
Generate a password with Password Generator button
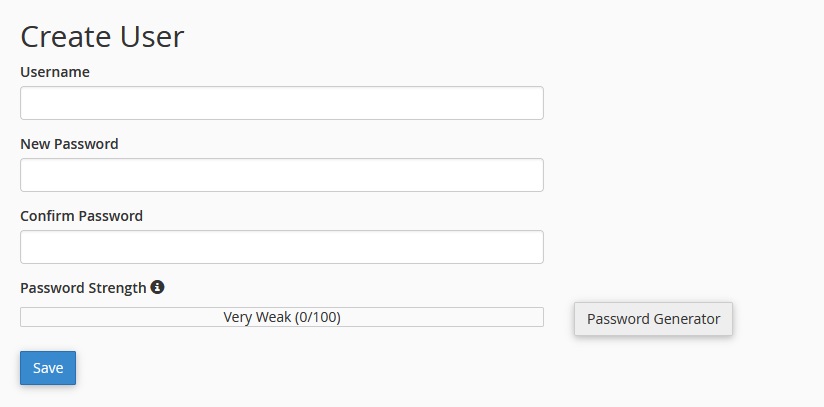tap(653, 319)
